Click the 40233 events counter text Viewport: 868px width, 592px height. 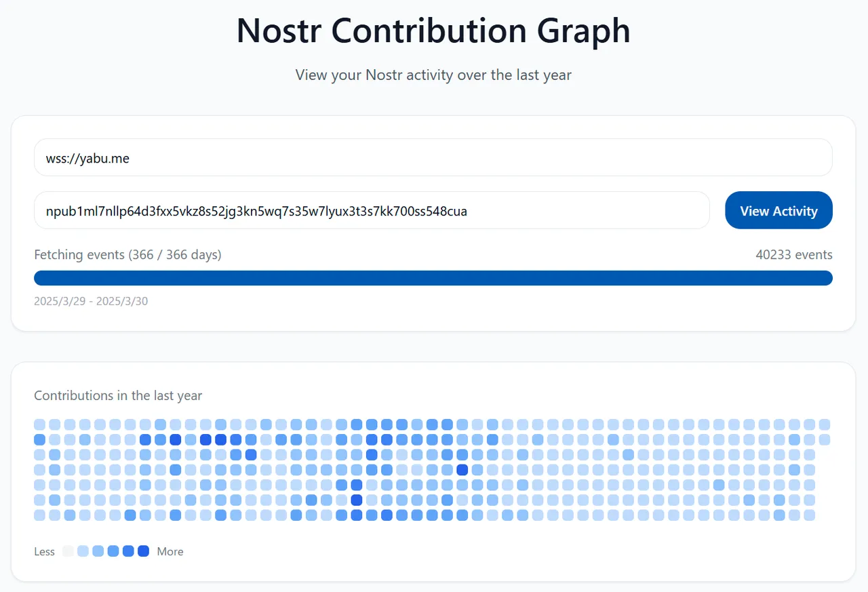793,255
